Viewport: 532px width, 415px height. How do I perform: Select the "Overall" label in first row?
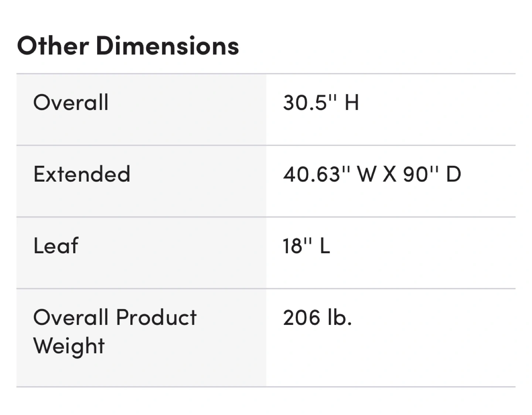[71, 102]
